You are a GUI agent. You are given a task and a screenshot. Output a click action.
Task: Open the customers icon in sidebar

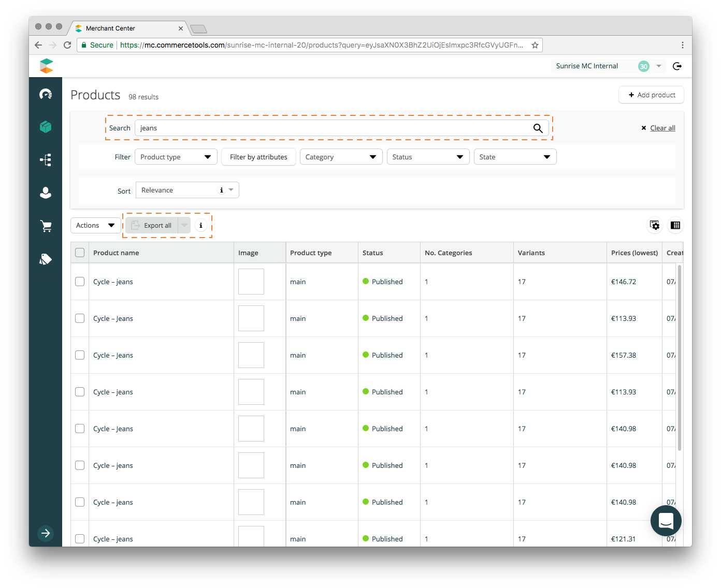tap(46, 193)
